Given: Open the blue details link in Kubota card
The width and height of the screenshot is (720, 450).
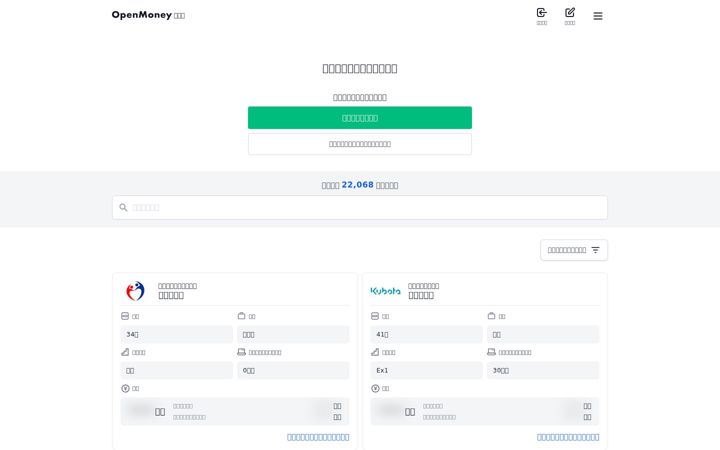Looking at the screenshot, I should (568, 437).
